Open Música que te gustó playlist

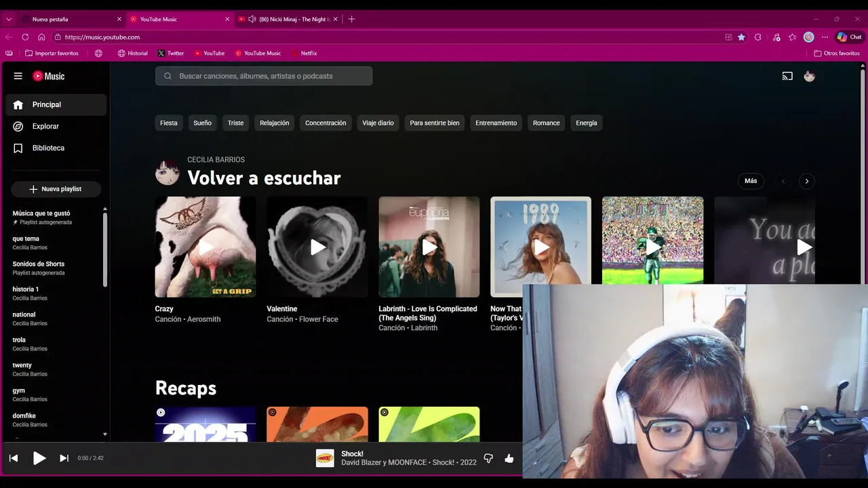coord(56,218)
